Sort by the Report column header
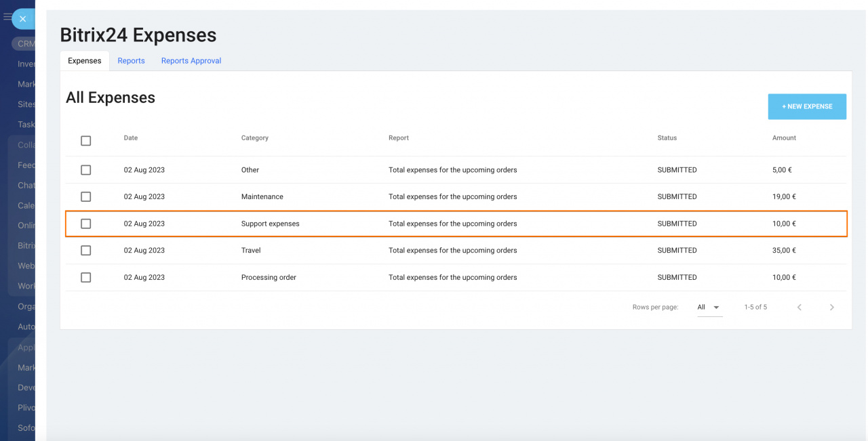Image resolution: width=868 pixels, height=441 pixels. [x=399, y=138]
